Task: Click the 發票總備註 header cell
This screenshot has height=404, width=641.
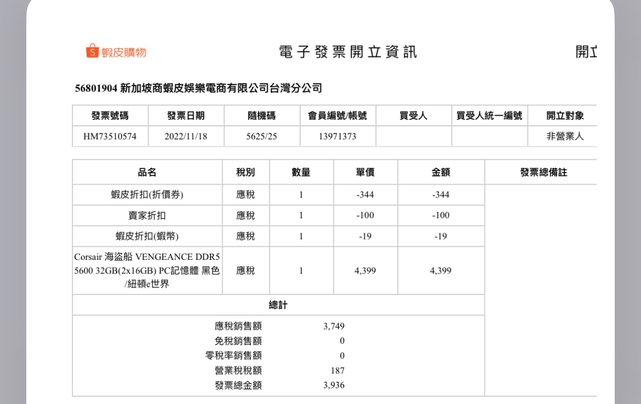Action: click(x=543, y=173)
